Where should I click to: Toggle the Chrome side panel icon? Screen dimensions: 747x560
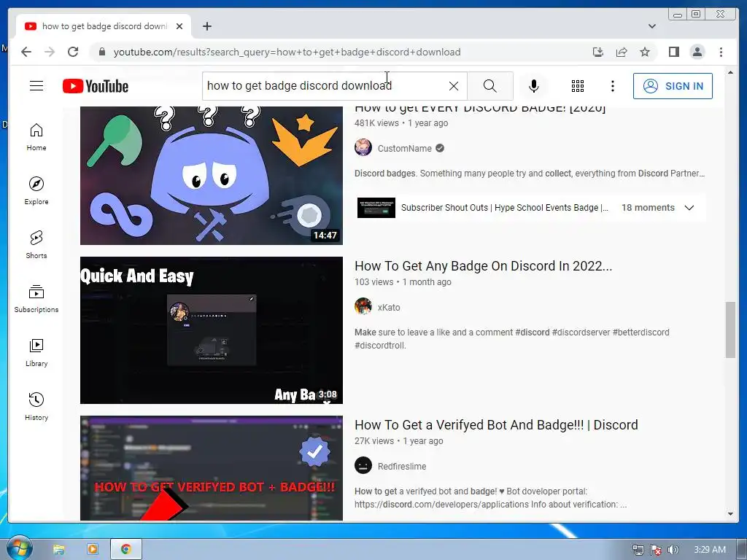(673, 52)
